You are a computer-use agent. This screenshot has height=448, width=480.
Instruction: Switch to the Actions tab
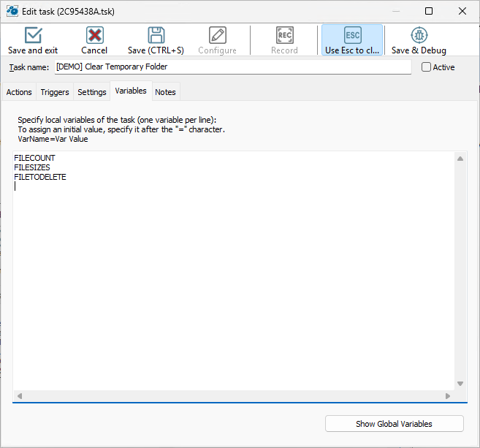[x=19, y=92]
